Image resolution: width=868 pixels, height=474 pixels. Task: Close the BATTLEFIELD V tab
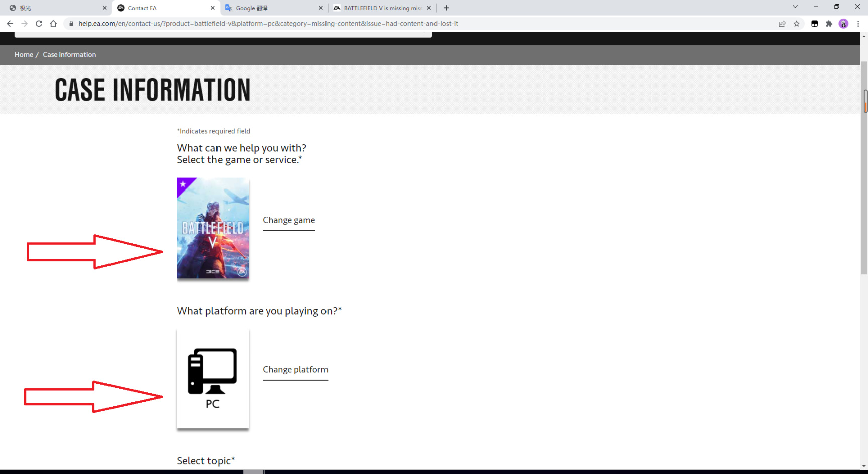[429, 8]
